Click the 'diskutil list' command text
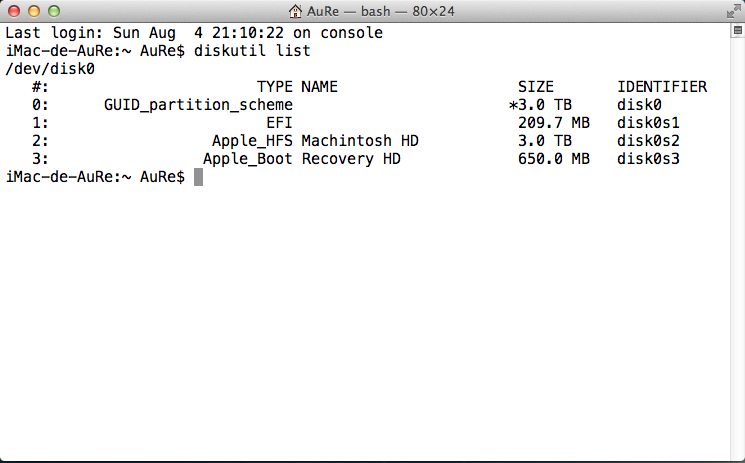 (252, 50)
